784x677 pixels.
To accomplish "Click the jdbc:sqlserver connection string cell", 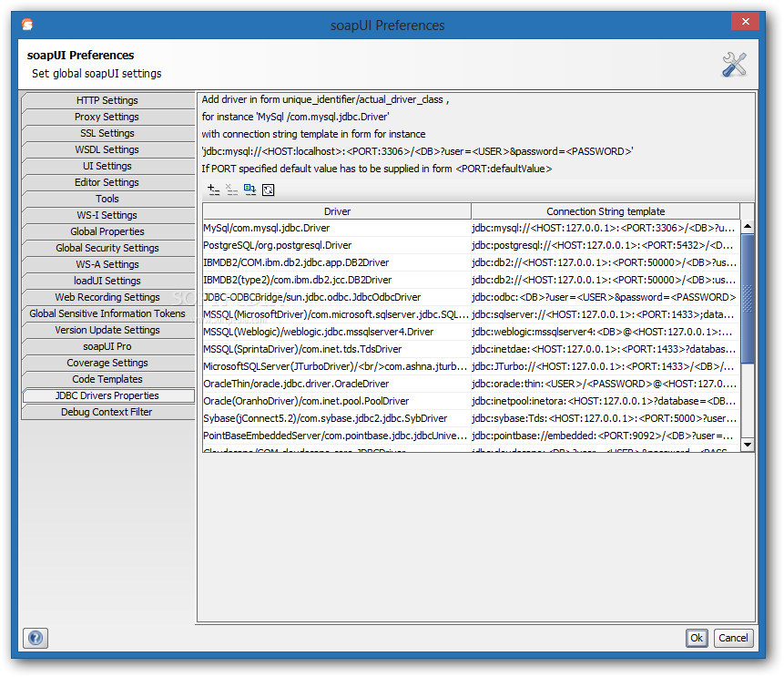I will (x=606, y=314).
